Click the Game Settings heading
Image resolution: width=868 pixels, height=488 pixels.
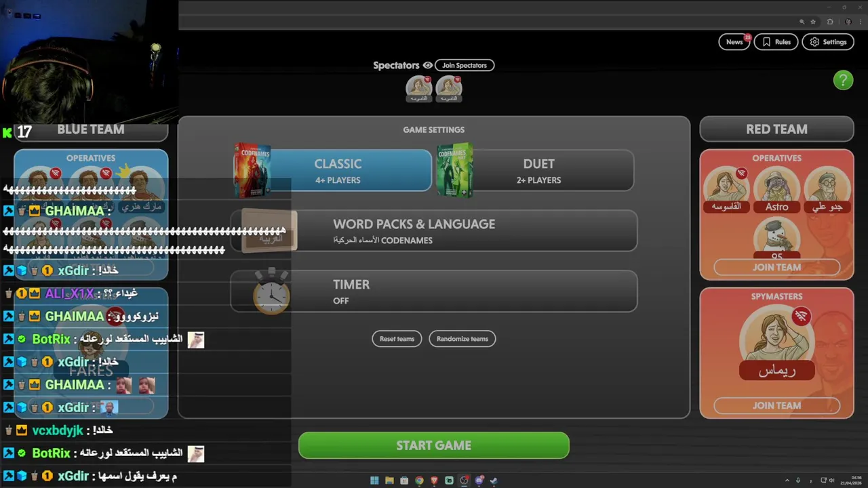tap(434, 129)
